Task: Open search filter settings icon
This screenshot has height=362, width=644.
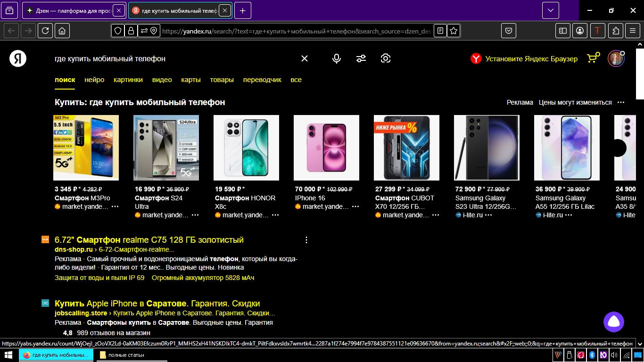Action: [361, 58]
